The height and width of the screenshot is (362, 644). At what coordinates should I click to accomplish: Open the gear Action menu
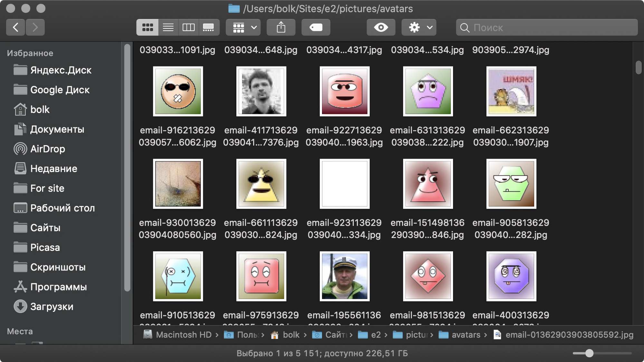[419, 27]
